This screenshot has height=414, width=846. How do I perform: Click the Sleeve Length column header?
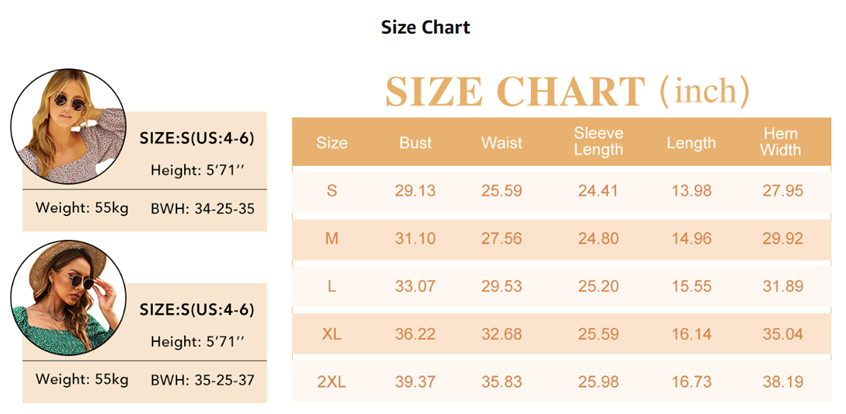click(x=598, y=142)
